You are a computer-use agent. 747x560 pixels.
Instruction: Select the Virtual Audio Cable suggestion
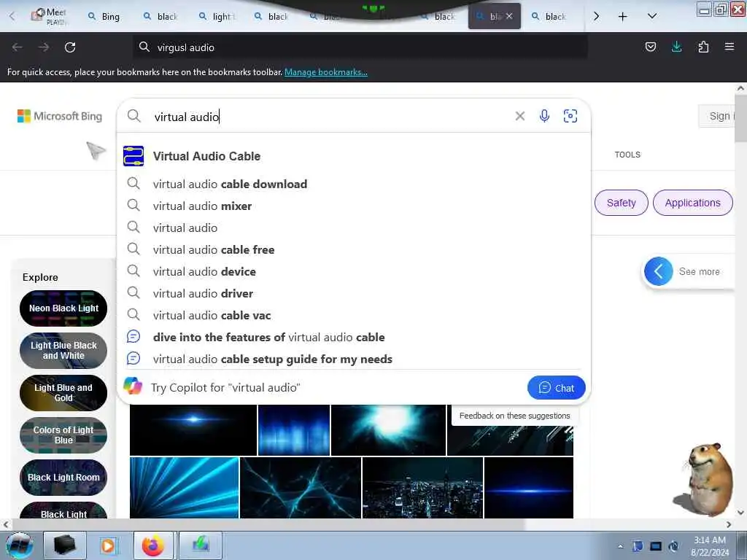pyautogui.click(x=354, y=156)
